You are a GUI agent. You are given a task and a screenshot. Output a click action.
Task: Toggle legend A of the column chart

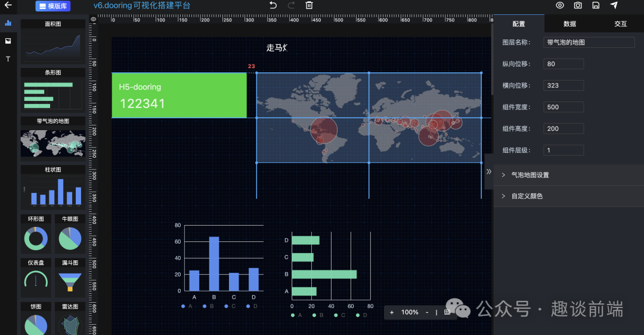pyautogui.click(x=187, y=306)
